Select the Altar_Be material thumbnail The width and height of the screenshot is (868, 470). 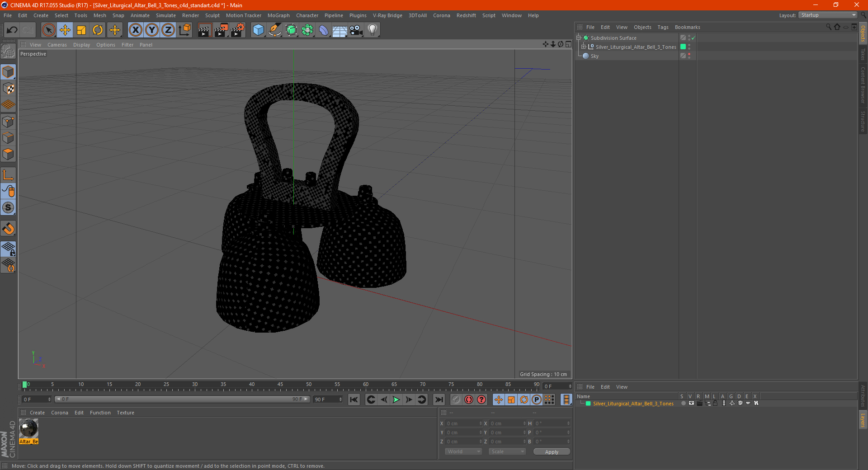(x=28, y=428)
